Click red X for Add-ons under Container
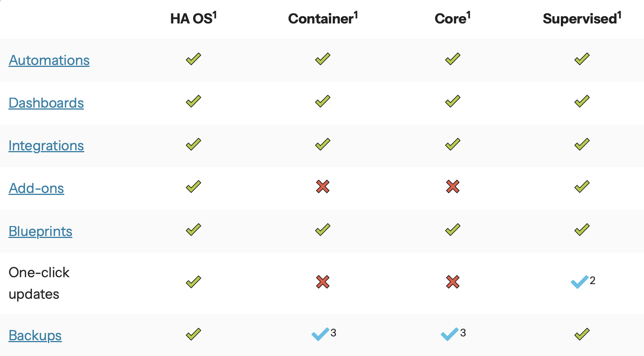Image resolution: width=644 pixels, height=356 pixels. click(323, 186)
